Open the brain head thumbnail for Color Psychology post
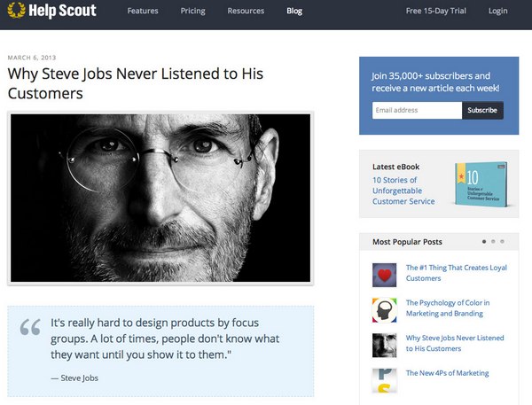The image size is (532, 405). [x=384, y=310]
